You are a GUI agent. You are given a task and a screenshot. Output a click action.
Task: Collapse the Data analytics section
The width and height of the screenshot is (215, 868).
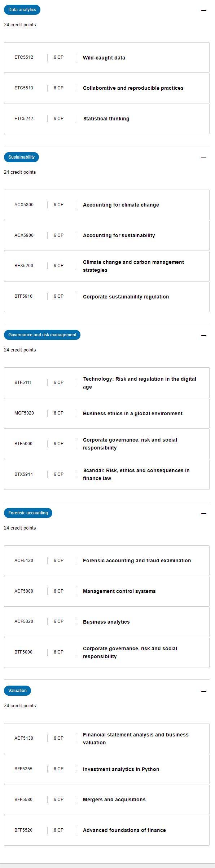[203, 10]
